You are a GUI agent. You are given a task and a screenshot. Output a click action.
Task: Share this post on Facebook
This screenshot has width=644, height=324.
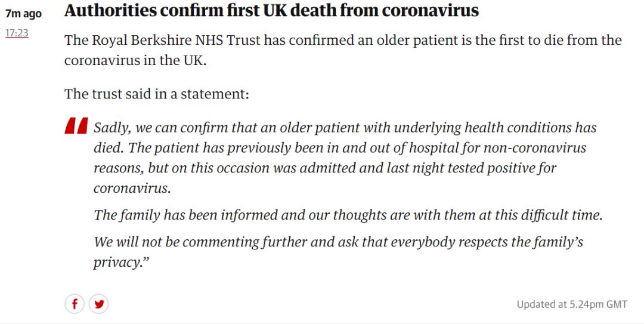coord(75,304)
